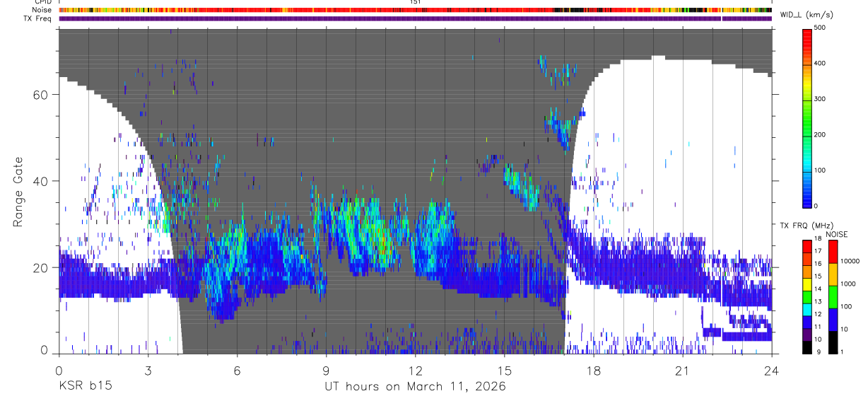Click the green 13–14 MHz TX FRQ swatch
The image size is (868, 401).
(x=807, y=297)
